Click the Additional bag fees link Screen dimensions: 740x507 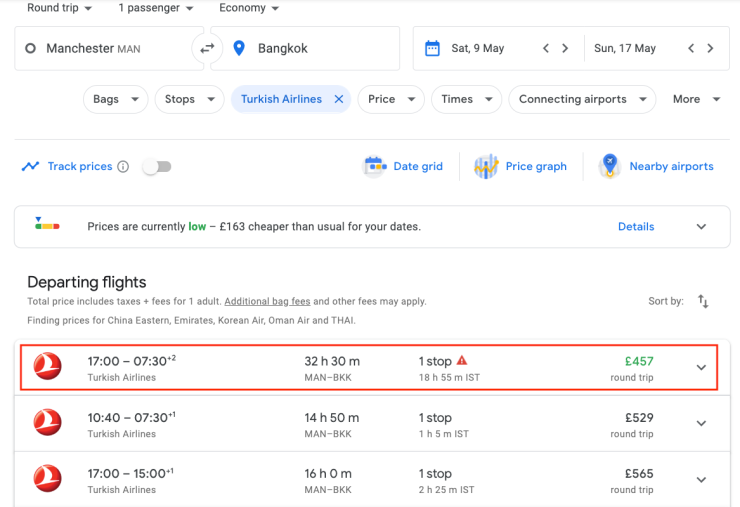[x=267, y=301]
